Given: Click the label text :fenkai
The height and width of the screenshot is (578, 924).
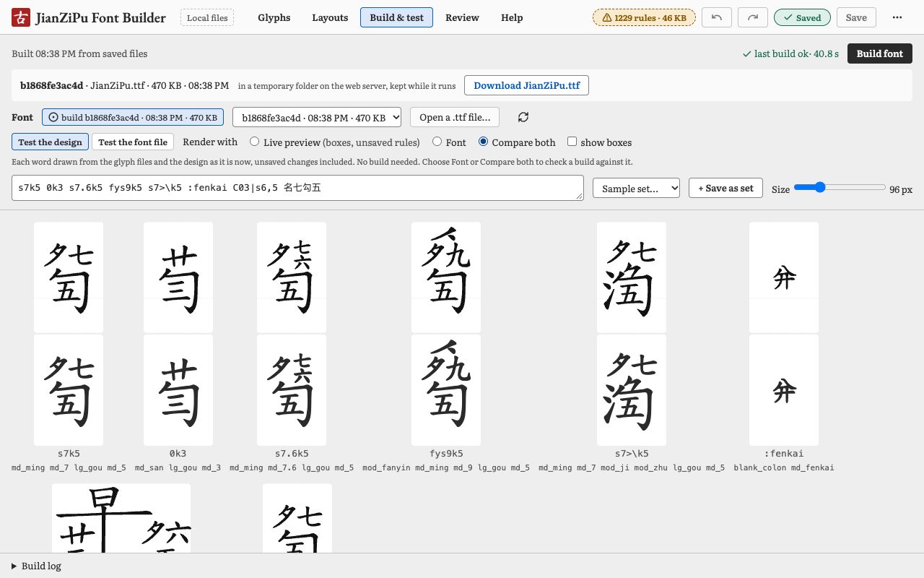Looking at the screenshot, I should (784, 454).
